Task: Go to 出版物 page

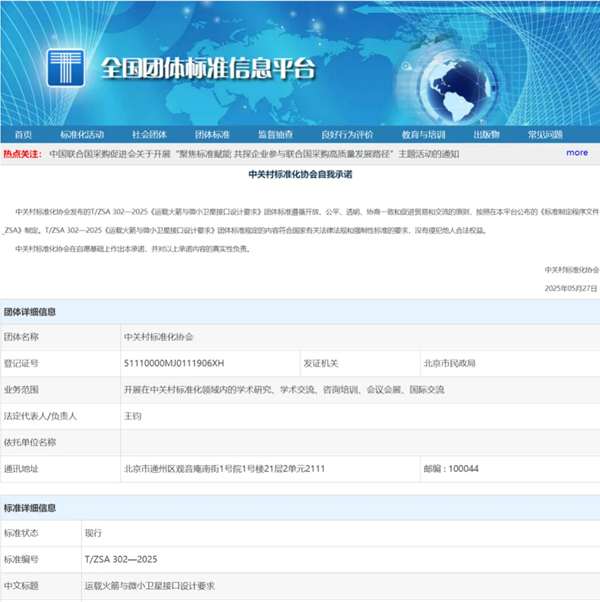Action: click(486, 135)
